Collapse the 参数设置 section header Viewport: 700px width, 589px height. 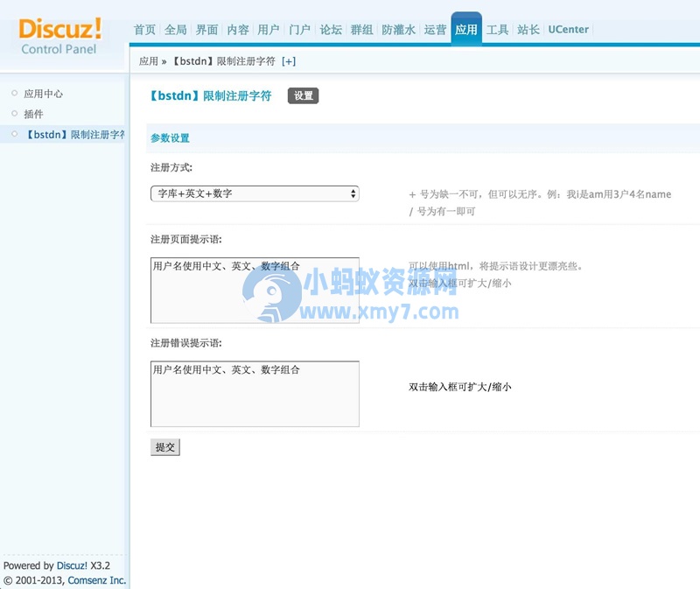pyautogui.click(x=171, y=138)
